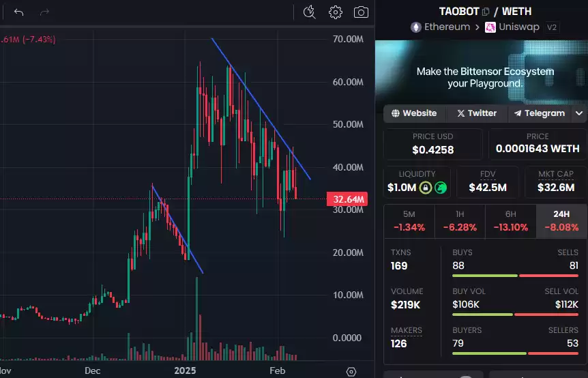Click the (-7.43%) change label
Screen dimensions: 588x378
[x=39, y=40]
